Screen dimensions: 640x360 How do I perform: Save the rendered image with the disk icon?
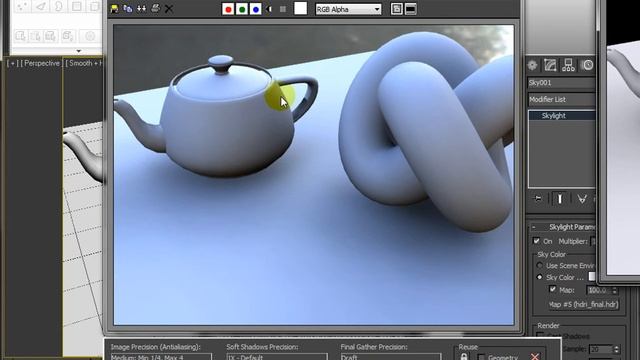pyautogui.click(x=114, y=9)
